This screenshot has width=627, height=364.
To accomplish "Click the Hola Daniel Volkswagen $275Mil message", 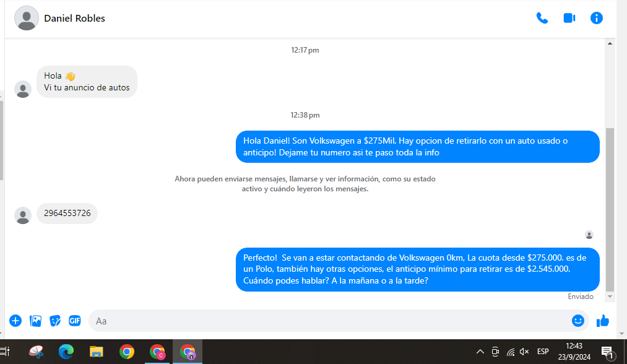I will tap(417, 146).
